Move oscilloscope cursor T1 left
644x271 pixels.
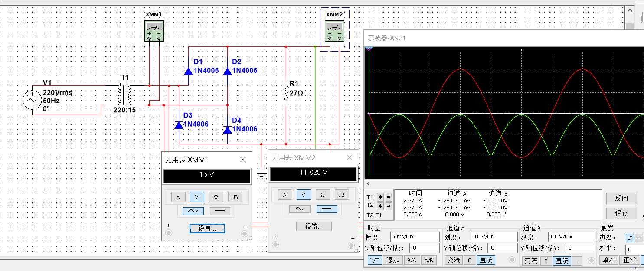[380, 197]
